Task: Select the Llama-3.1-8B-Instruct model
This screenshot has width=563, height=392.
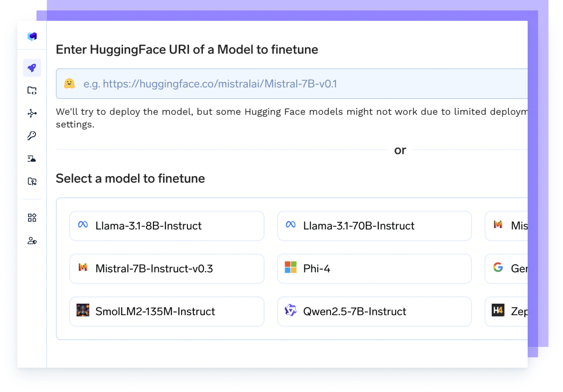Action: (x=167, y=226)
